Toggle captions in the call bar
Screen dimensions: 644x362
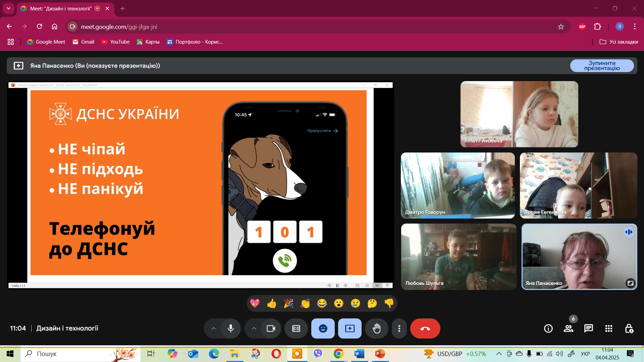coord(296,328)
